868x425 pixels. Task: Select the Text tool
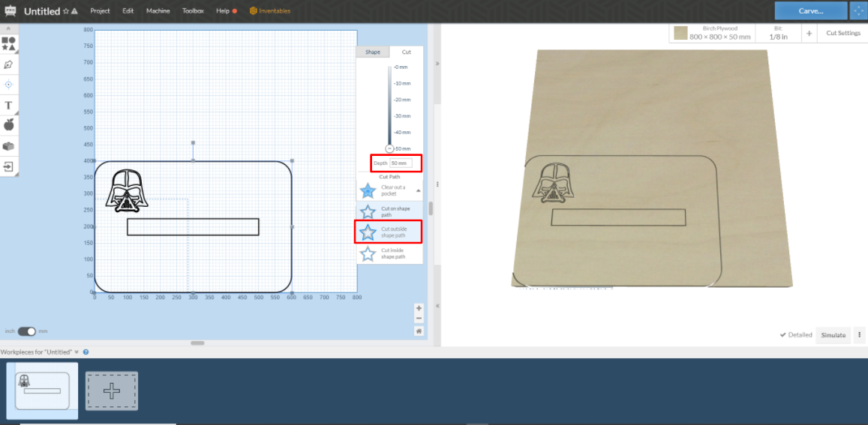click(x=8, y=105)
